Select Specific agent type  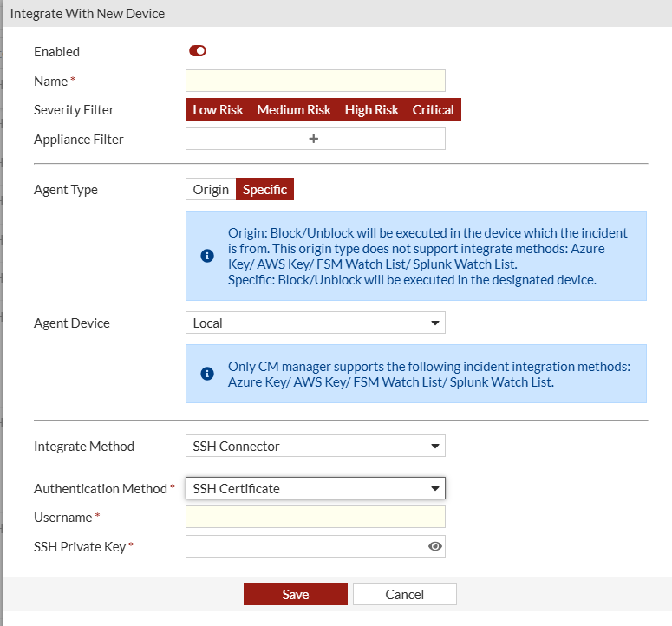pyautogui.click(x=264, y=189)
